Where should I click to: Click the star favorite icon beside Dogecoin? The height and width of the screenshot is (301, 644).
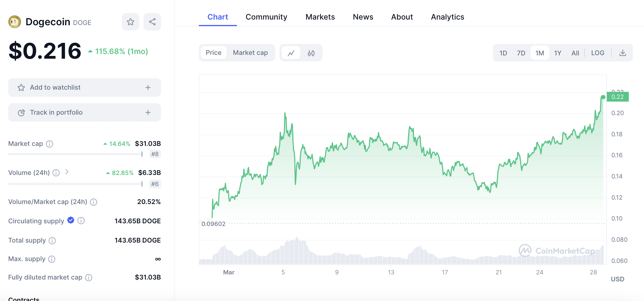pyautogui.click(x=131, y=22)
